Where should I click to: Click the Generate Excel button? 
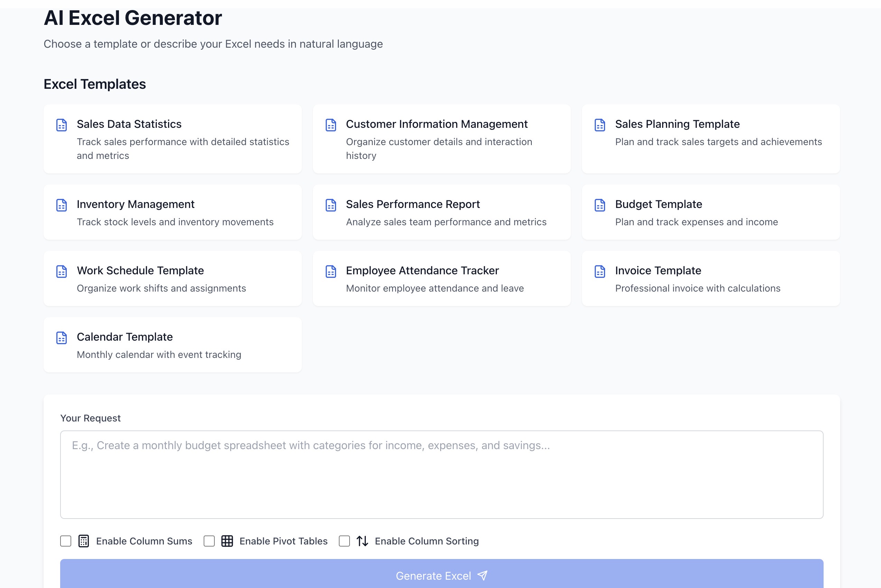click(x=441, y=576)
